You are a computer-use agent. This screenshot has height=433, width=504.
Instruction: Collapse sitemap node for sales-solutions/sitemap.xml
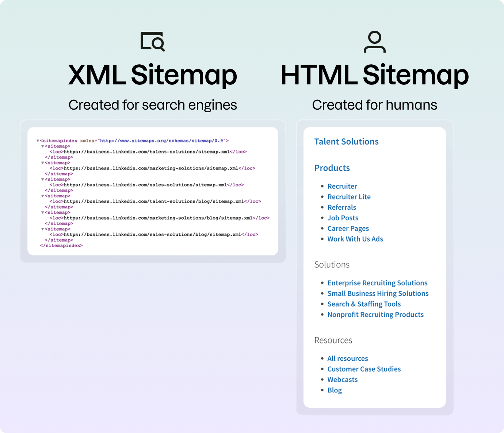pos(42,179)
